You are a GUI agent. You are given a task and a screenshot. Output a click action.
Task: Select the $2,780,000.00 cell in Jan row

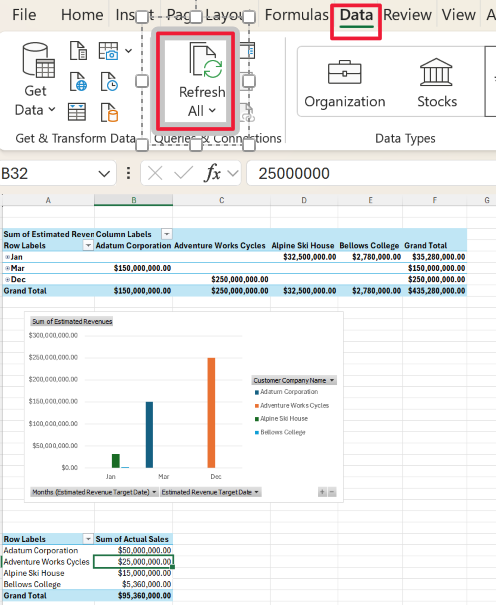point(370,257)
